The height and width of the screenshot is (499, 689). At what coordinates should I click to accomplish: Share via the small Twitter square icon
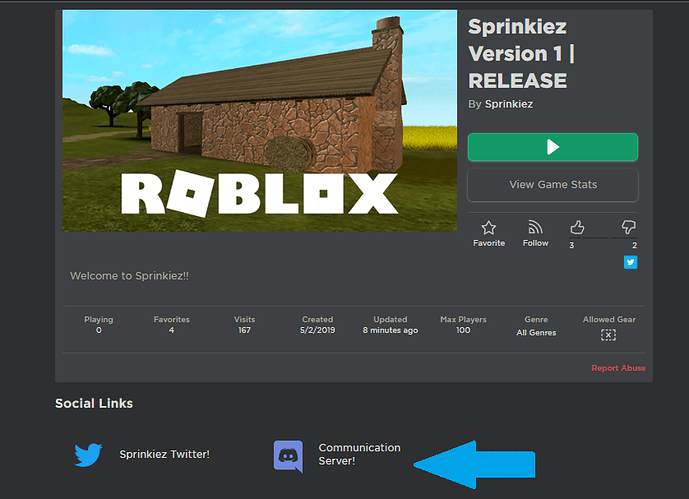pos(631,262)
